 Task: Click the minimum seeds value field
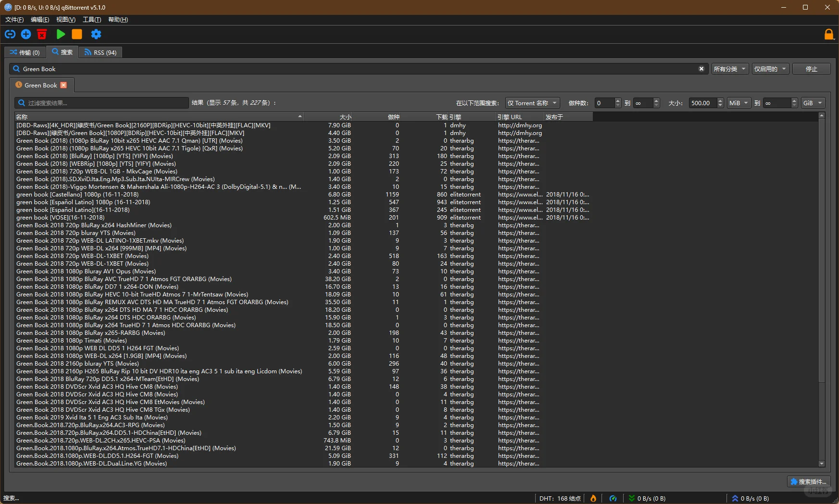point(605,103)
